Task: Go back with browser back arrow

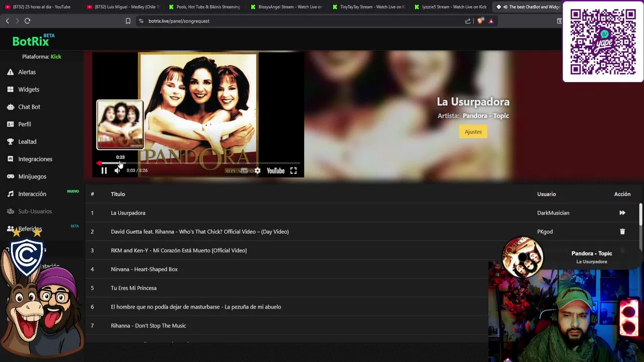Action: [x=8, y=21]
